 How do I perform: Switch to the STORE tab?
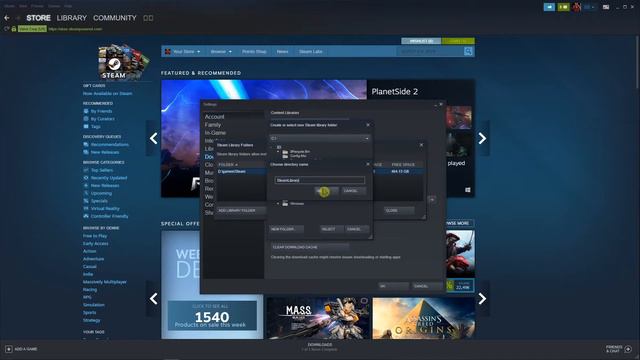pos(38,18)
